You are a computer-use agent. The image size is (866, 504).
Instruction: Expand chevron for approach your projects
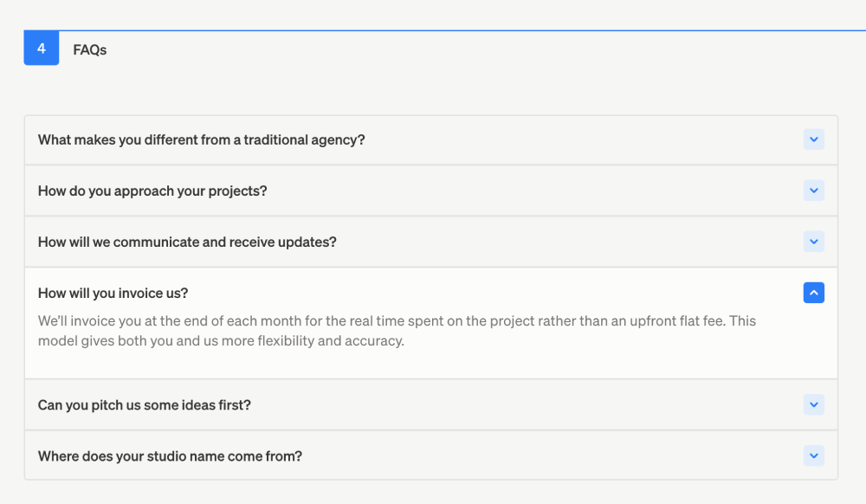(x=813, y=191)
